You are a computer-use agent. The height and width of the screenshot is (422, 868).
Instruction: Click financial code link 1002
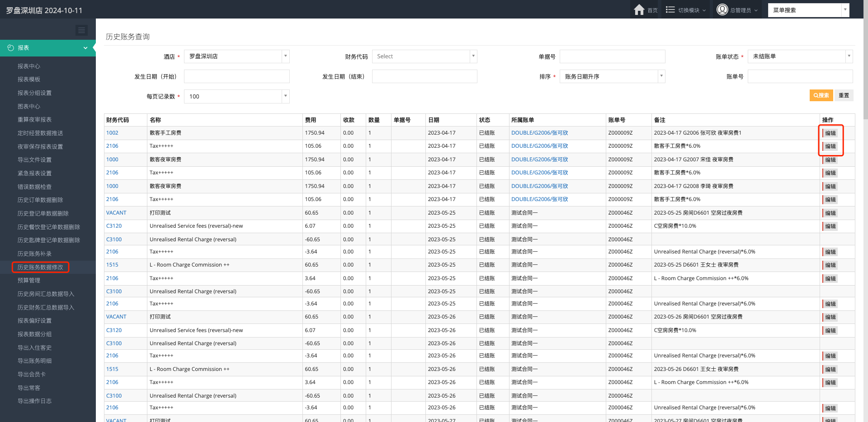click(112, 133)
